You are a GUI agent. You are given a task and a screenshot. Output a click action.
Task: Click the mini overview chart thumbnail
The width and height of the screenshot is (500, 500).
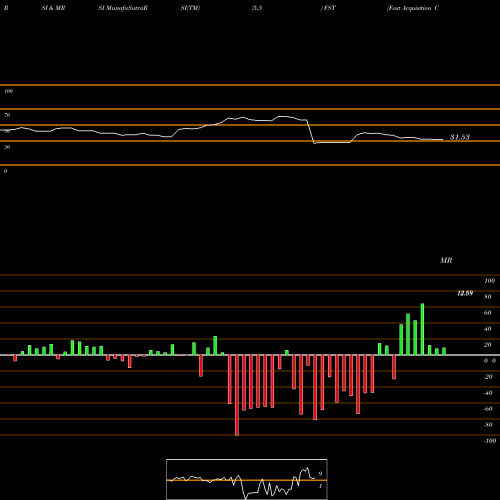coord(247,479)
